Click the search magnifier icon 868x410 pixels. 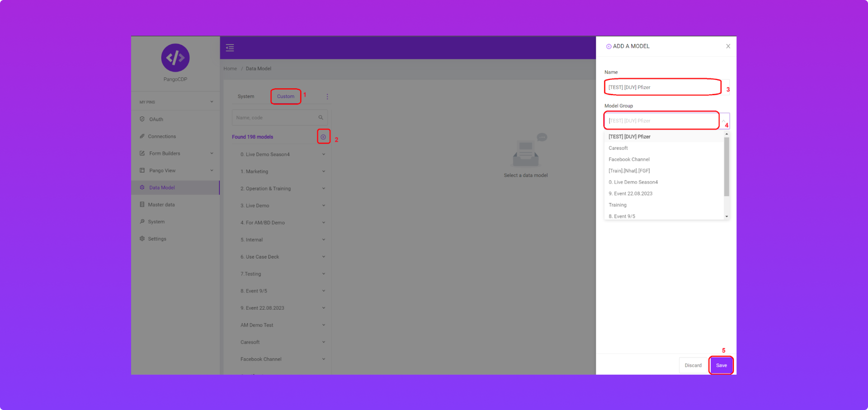pyautogui.click(x=321, y=118)
